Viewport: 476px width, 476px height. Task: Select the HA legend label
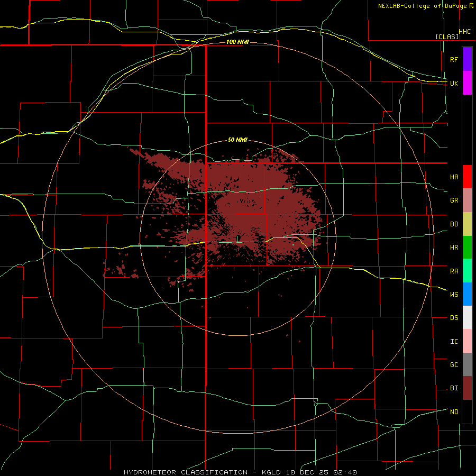point(454,177)
